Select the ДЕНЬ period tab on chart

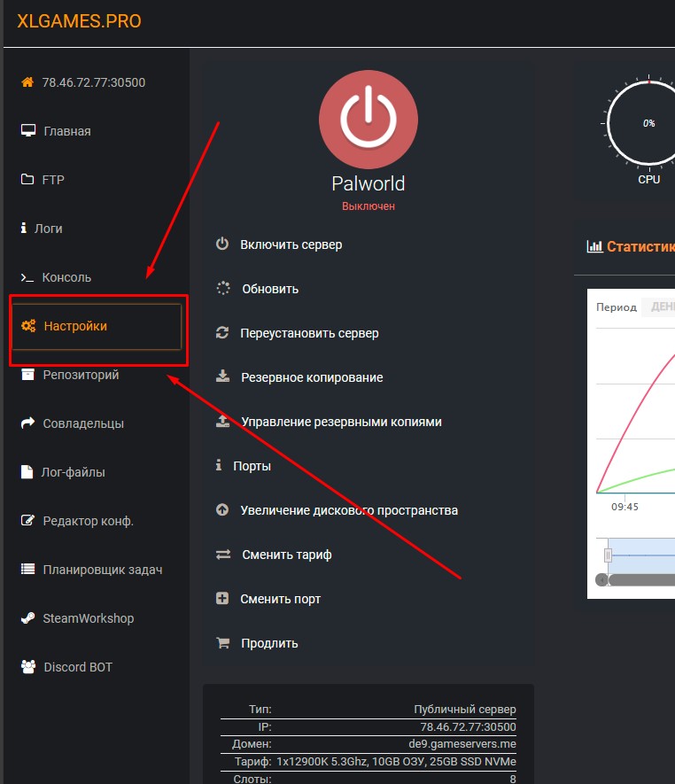(x=662, y=307)
